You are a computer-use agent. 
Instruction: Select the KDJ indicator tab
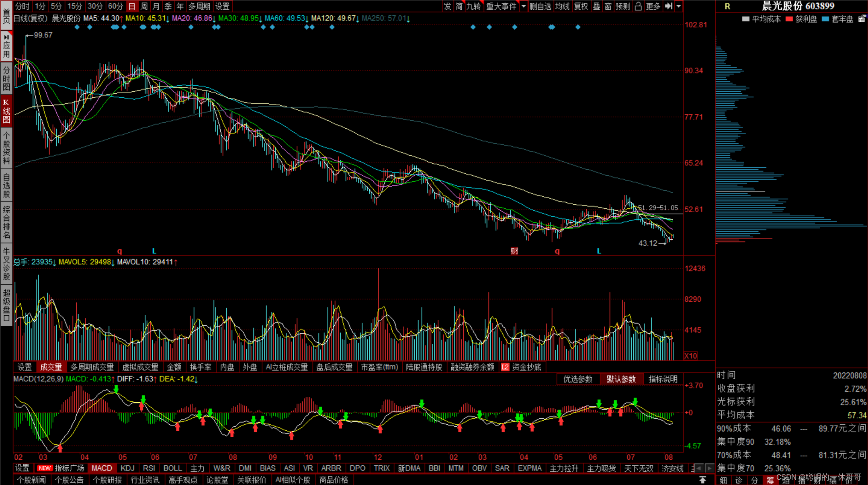coord(127,468)
